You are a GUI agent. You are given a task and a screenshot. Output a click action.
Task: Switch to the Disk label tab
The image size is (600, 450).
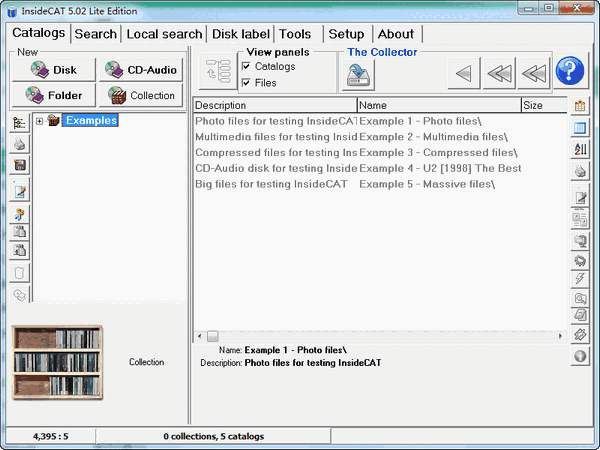coord(241,34)
